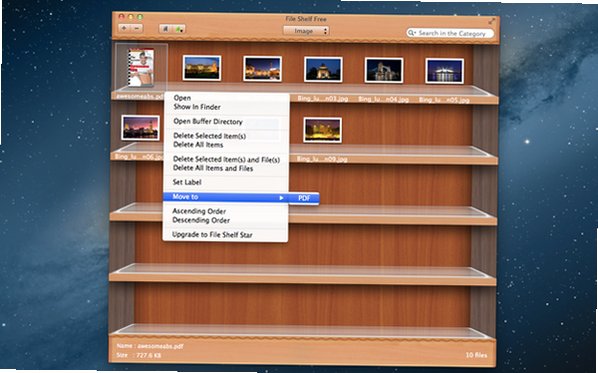Click the File Shelf Free window title
This screenshot has height=373, width=598.
(306, 19)
